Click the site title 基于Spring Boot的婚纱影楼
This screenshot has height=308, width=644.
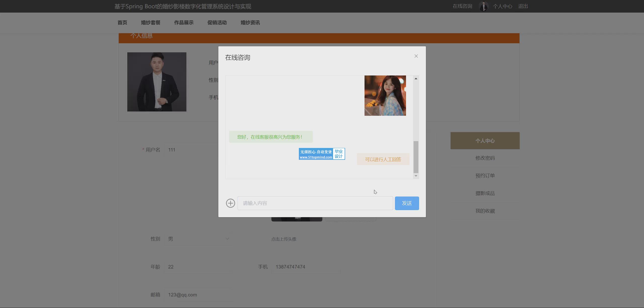tap(183, 6)
